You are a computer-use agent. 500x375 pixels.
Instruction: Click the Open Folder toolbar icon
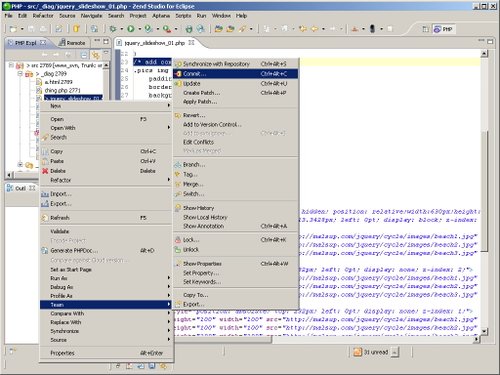219,29
